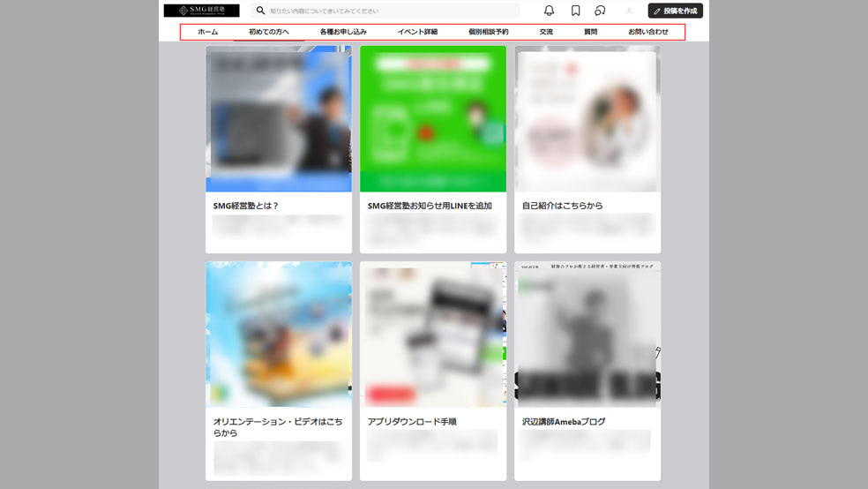The image size is (868, 489).
Task: Click オリエンテーション・ビデオはこちらから title
Action: click(x=278, y=427)
